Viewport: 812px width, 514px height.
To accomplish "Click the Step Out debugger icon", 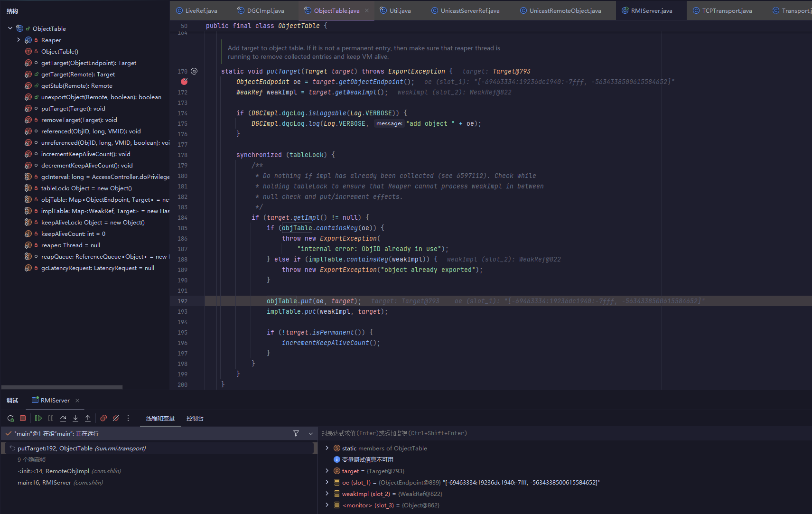I will [x=88, y=418].
